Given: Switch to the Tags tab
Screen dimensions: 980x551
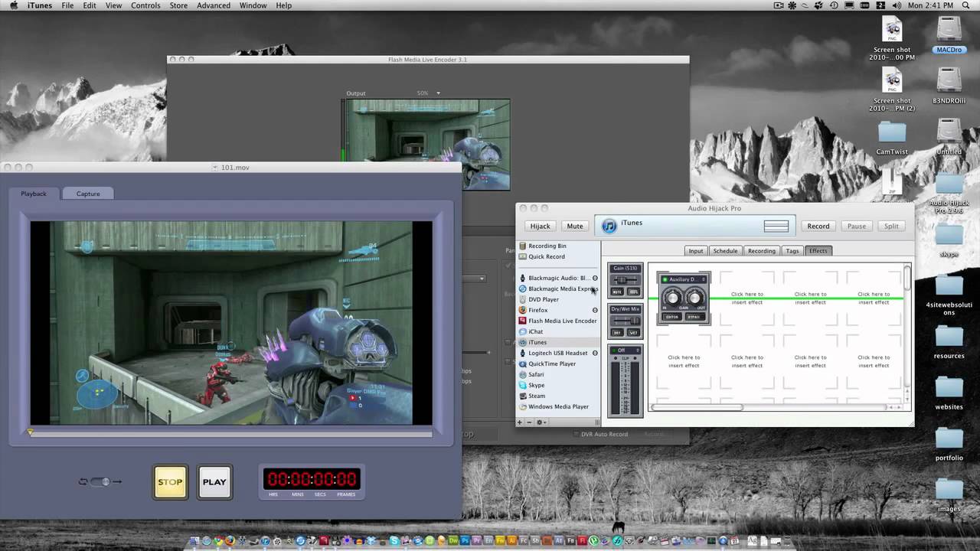Looking at the screenshot, I should 792,251.
